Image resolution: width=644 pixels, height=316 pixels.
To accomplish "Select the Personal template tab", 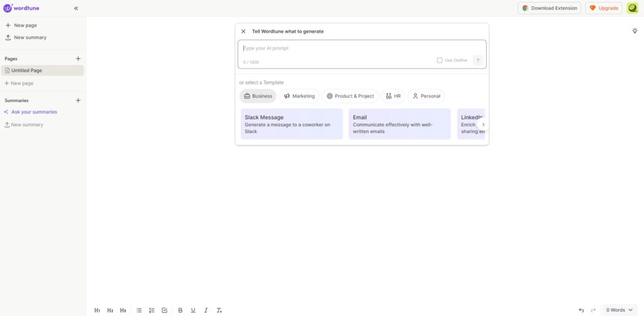I will pyautogui.click(x=426, y=96).
